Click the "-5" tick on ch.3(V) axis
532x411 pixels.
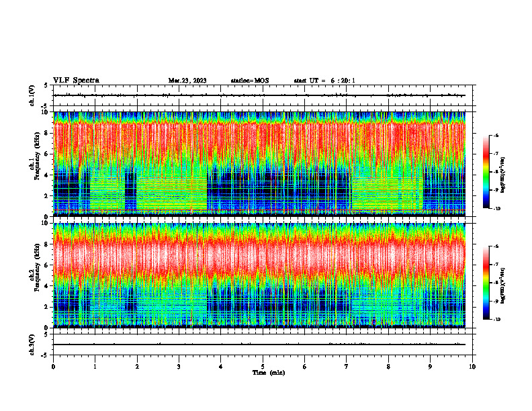(44, 355)
